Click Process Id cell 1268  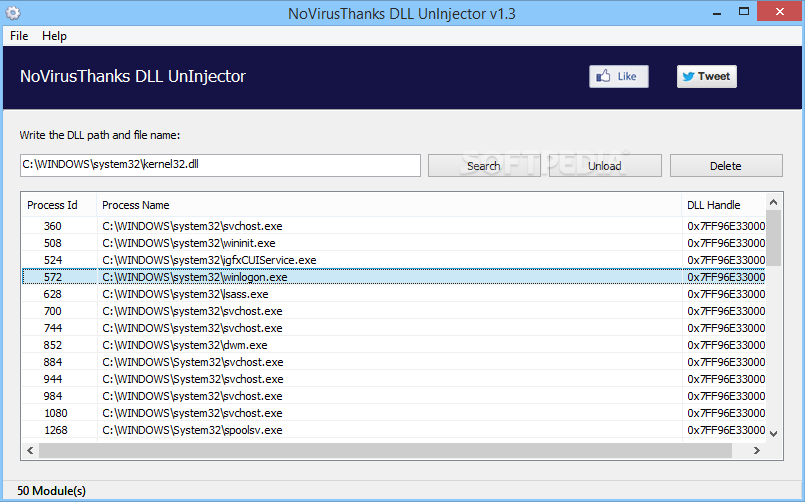(x=56, y=430)
